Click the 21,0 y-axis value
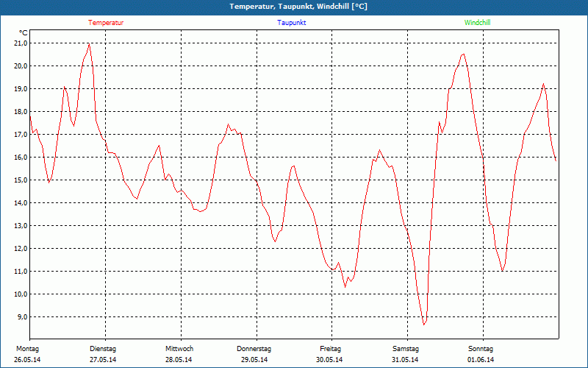 coord(21,43)
